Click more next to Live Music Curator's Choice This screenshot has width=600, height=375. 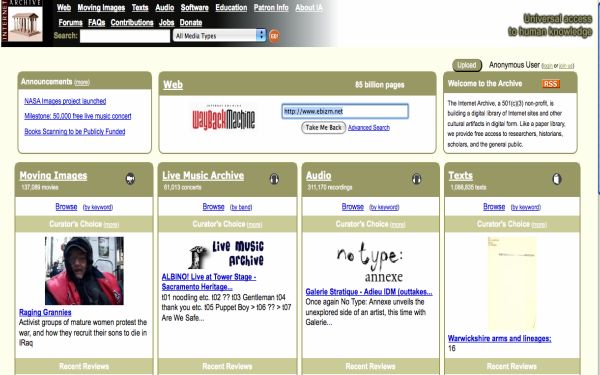254,225
